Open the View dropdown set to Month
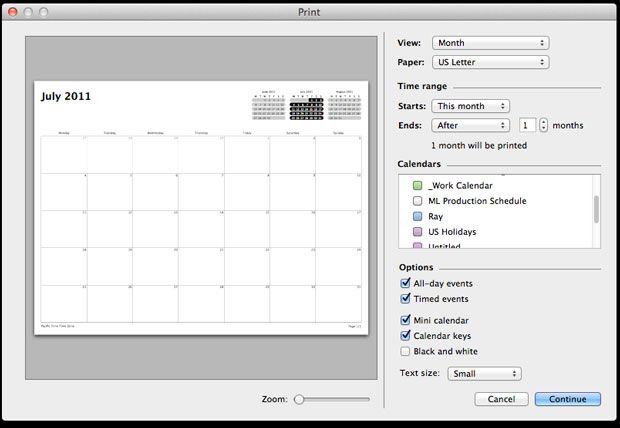 coord(490,43)
